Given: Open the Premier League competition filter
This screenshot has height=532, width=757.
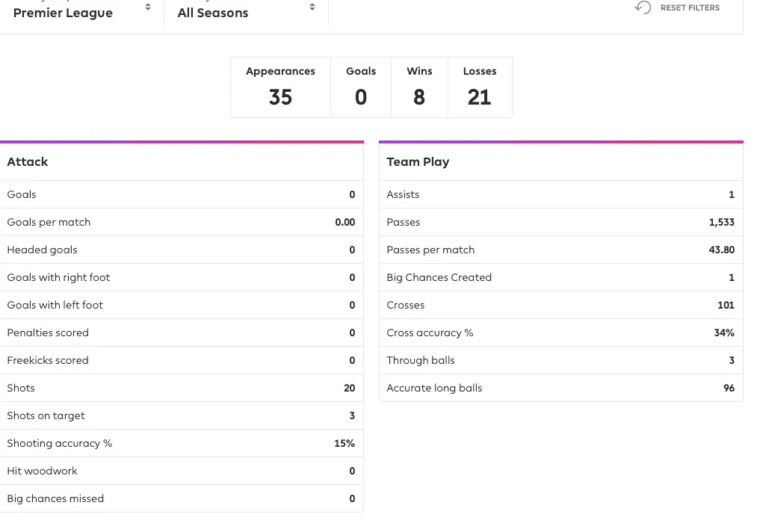Looking at the screenshot, I should point(64,13).
